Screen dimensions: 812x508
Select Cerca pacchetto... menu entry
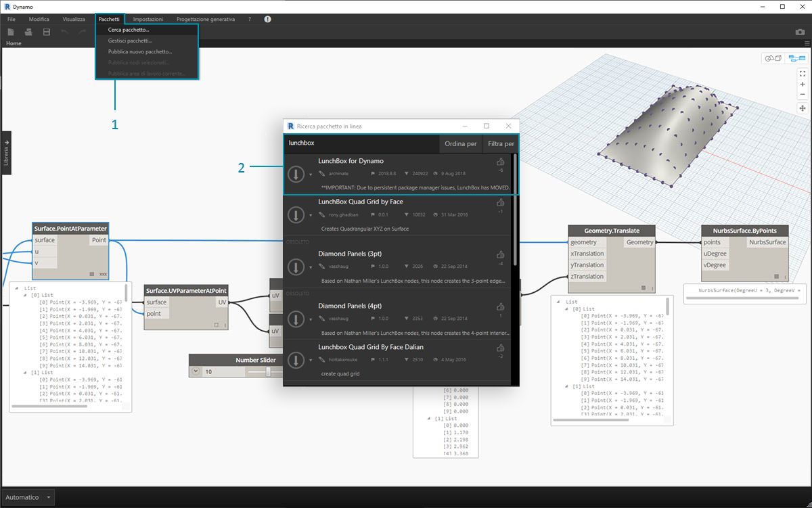click(x=147, y=30)
